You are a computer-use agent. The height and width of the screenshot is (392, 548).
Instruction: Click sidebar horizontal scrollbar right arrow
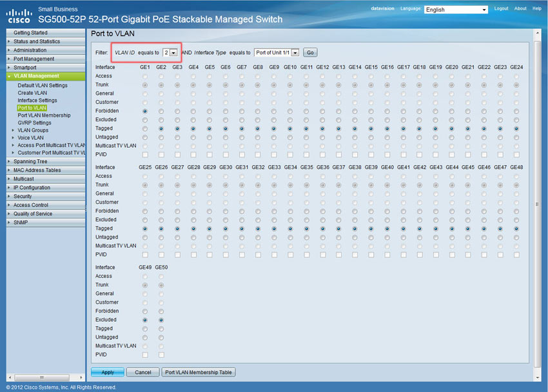click(x=81, y=378)
